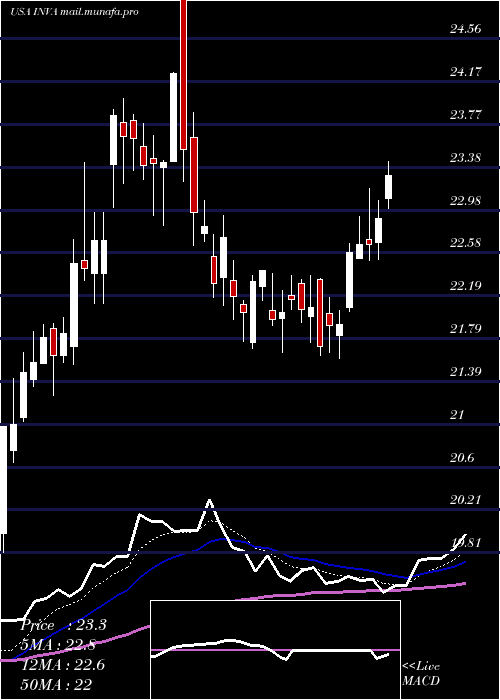500x700 pixels.
Task: Click the 21.79 price level label
Action: tap(465, 329)
